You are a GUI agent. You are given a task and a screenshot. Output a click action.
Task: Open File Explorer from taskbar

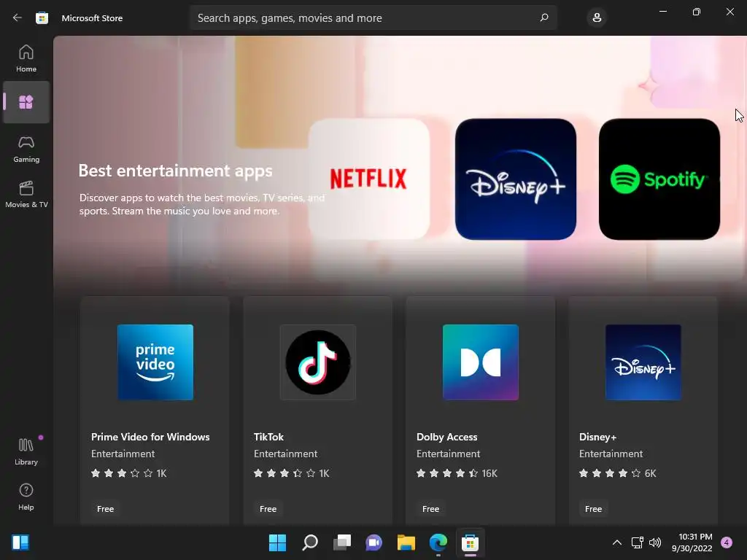[406, 542]
